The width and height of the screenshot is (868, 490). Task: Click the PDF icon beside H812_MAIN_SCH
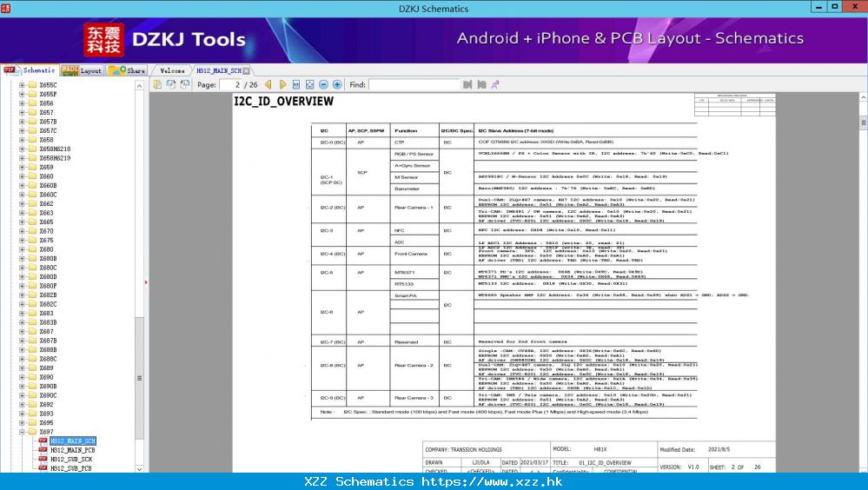[x=43, y=441]
